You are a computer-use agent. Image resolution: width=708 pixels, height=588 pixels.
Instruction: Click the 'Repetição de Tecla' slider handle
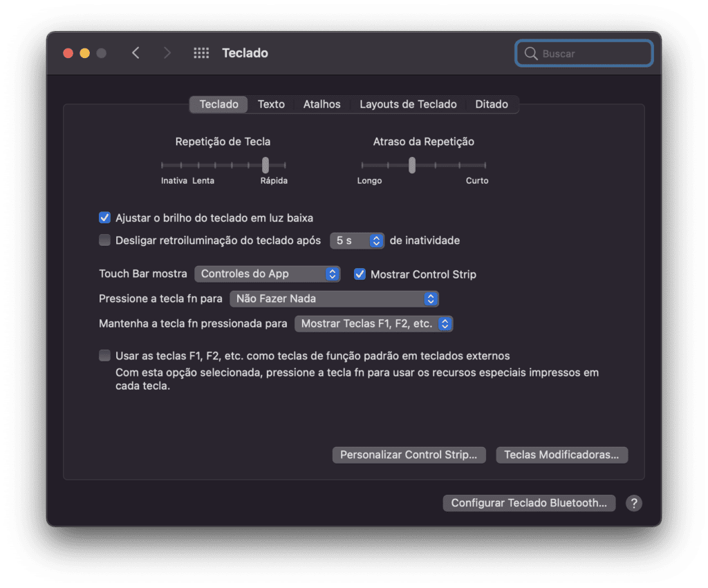pos(265,165)
